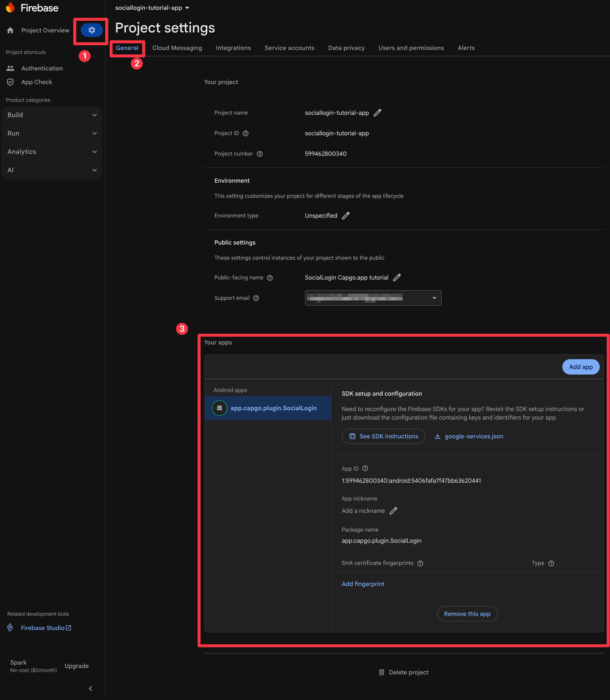Open the support email dropdown
Viewport: 610px width, 700px height.
[434, 298]
